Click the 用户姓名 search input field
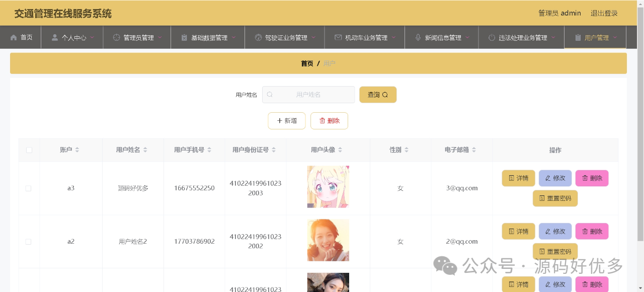Viewport: 644px width, 292px height. [308, 95]
